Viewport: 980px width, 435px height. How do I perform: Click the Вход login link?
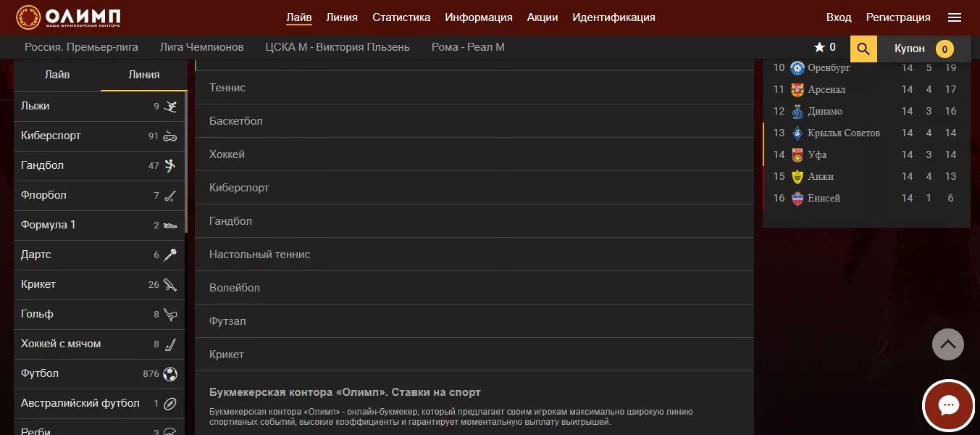coord(839,17)
